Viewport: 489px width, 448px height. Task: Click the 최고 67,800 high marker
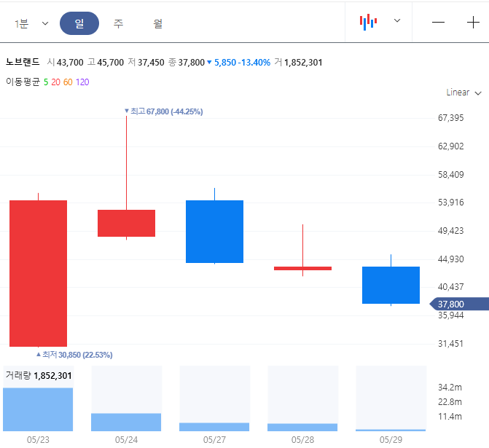point(164,111)
